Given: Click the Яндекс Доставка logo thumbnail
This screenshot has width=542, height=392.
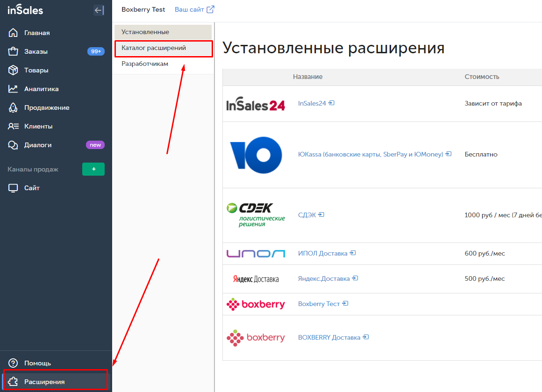Looking at the screenshot, I should pos(256,279).
